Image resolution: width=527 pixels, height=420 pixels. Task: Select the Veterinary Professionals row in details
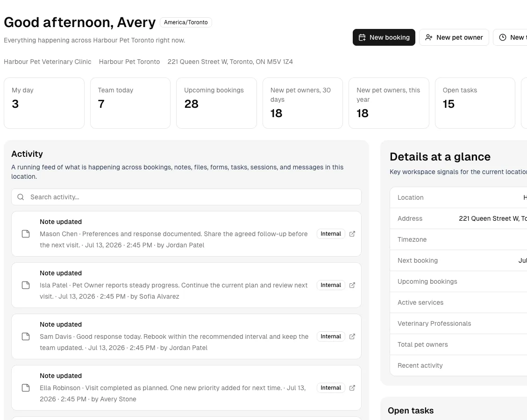point(458,323)
